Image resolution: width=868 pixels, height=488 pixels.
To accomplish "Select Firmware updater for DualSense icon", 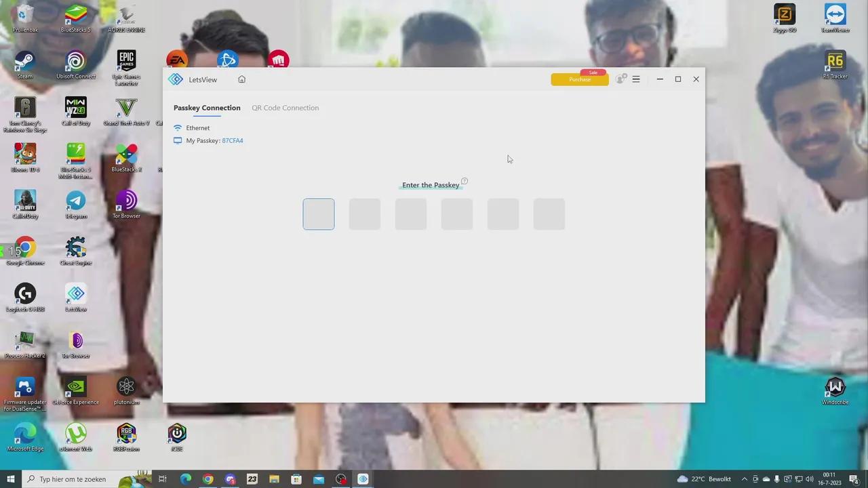I will [25, 394].
